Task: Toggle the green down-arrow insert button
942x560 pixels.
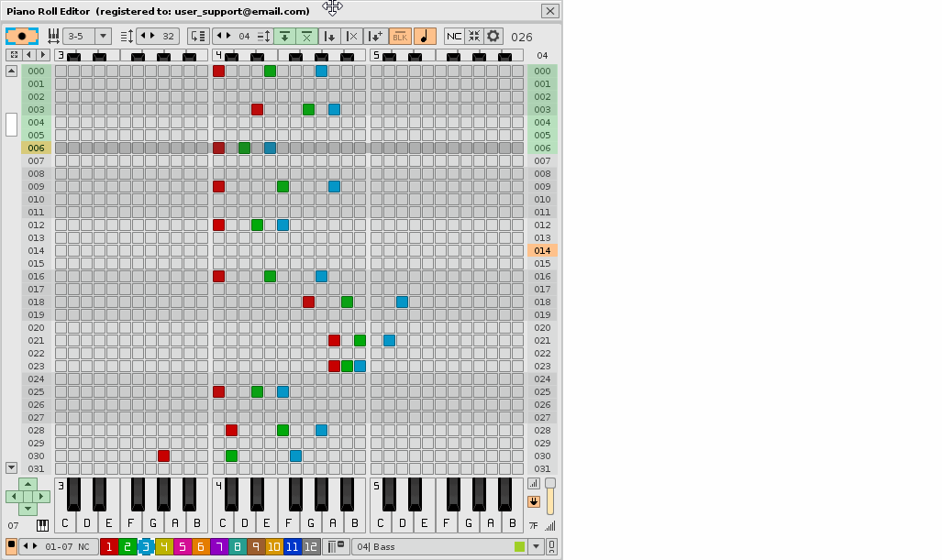Action: click(284, 36)
